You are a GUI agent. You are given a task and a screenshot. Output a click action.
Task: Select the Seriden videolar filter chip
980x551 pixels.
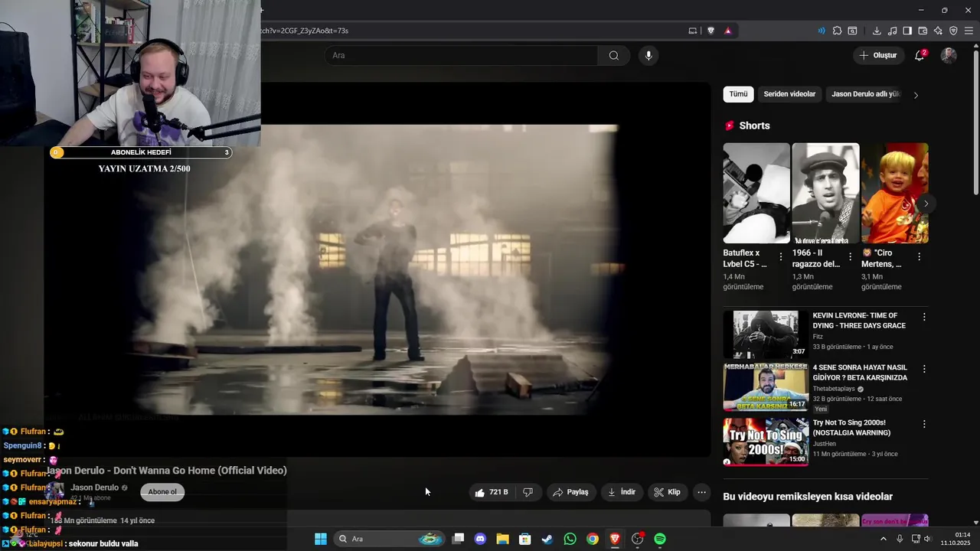(x=789, y=94)
